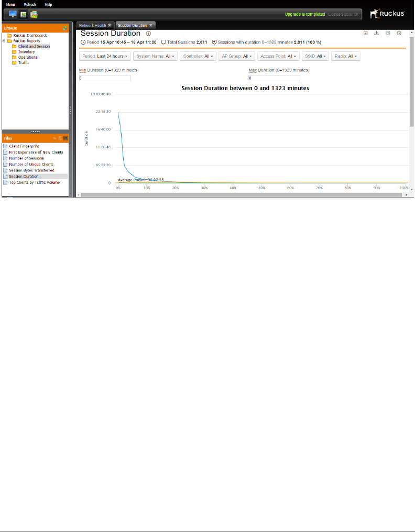The image size is (415, 532).
Task: Refresh the Browse panel using its icon
Action: point(65,28)
